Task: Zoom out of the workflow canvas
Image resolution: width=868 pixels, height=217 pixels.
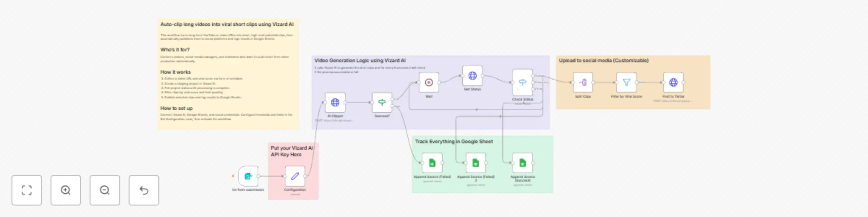Action: point(105,190)
